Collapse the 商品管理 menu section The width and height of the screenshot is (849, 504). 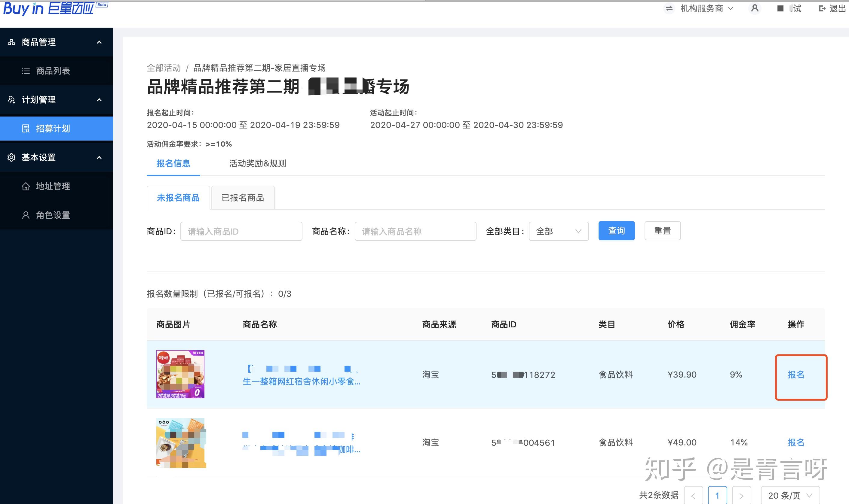99,42
